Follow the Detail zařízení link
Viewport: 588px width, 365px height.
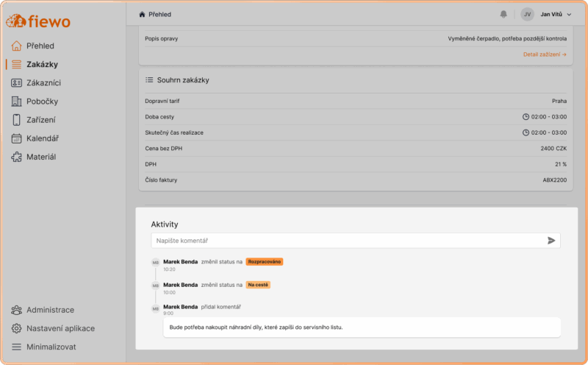(545, 54)
